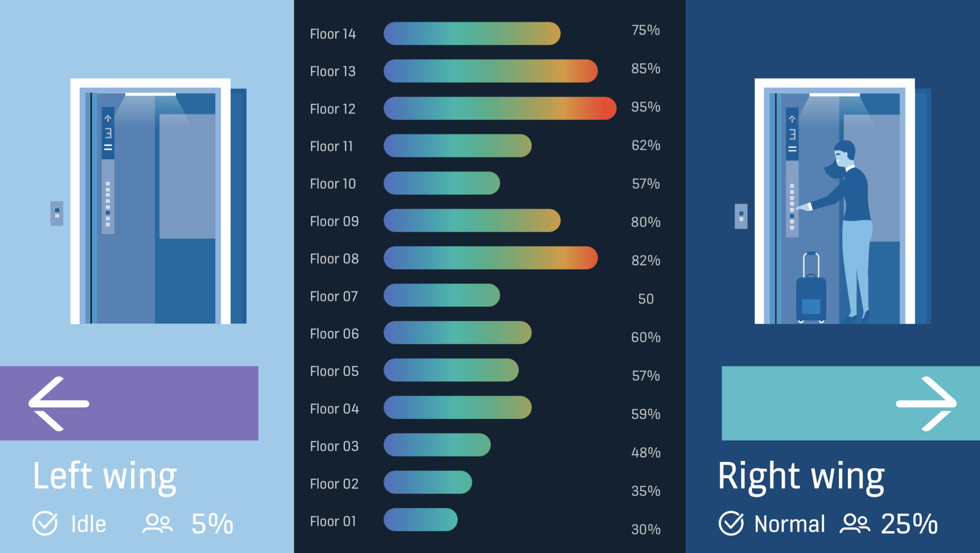Click the Floor 14 label
The image size is (980, 553).
tap(333, 34)
